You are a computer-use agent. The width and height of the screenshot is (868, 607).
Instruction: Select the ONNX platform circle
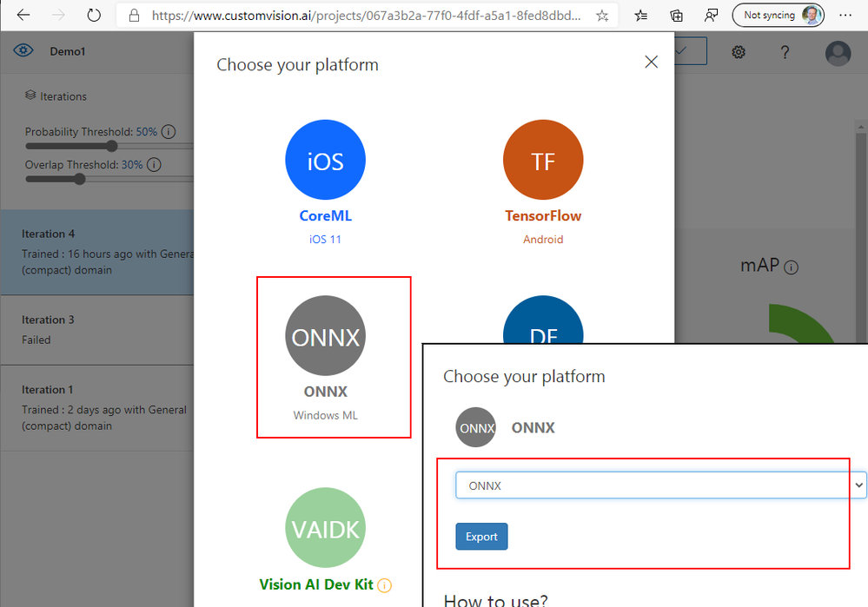coord(326,335)
